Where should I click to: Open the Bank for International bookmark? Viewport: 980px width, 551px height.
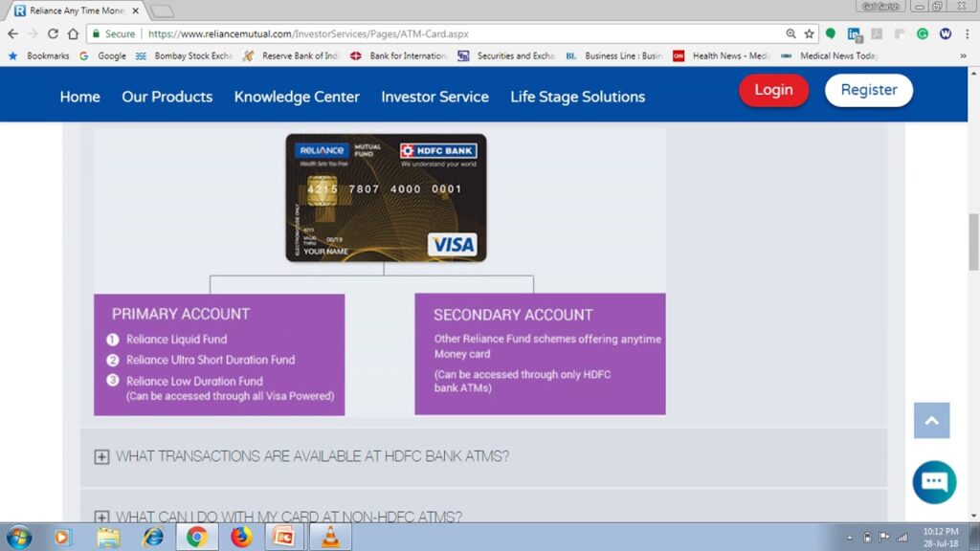pyautogui.click(x=399, y=56)
